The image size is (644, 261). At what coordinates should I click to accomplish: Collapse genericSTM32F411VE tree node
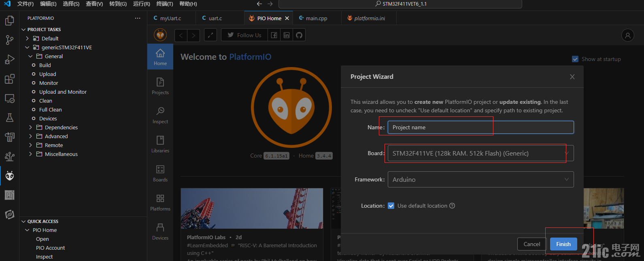click(x=27, y=47)
